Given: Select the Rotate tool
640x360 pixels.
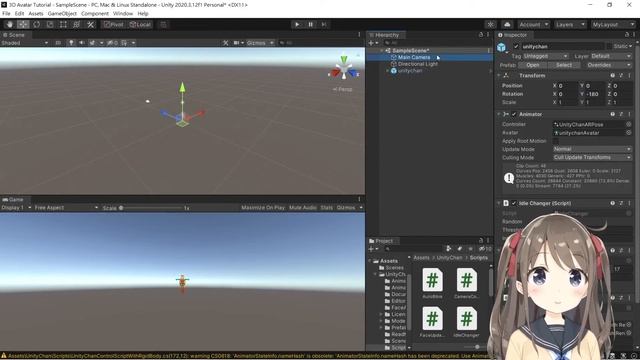Looking at the screenshot, I should [36, 24].
